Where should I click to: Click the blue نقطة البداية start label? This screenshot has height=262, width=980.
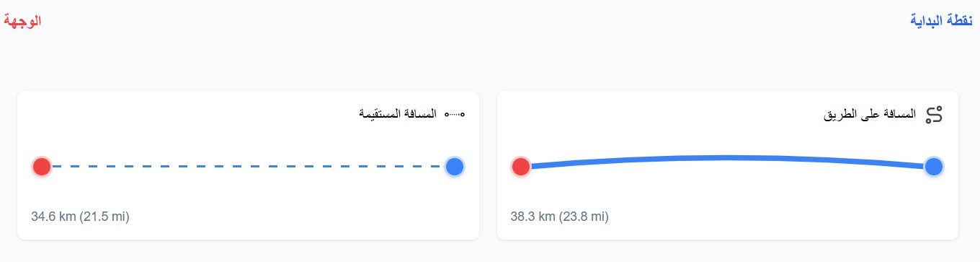pos(941,20)
